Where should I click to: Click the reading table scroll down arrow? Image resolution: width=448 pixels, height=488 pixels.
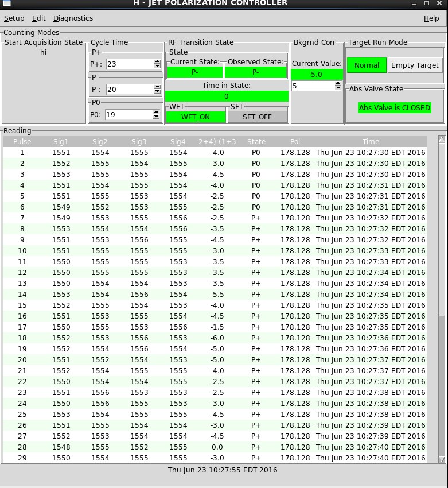pos(442,459)
